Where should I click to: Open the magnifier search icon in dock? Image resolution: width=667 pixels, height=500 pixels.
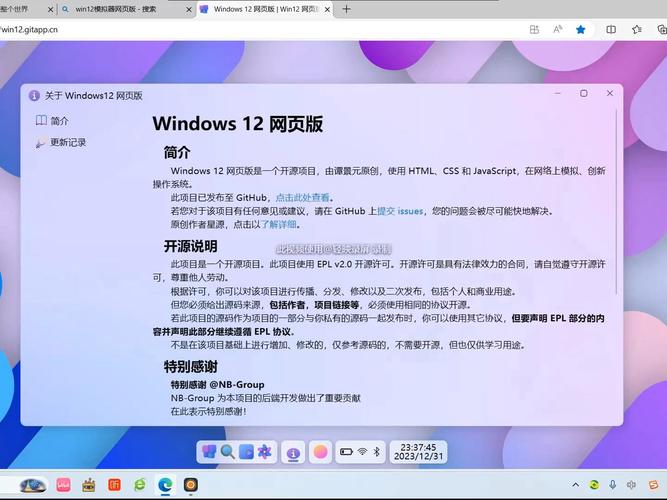tap(228, 451)
